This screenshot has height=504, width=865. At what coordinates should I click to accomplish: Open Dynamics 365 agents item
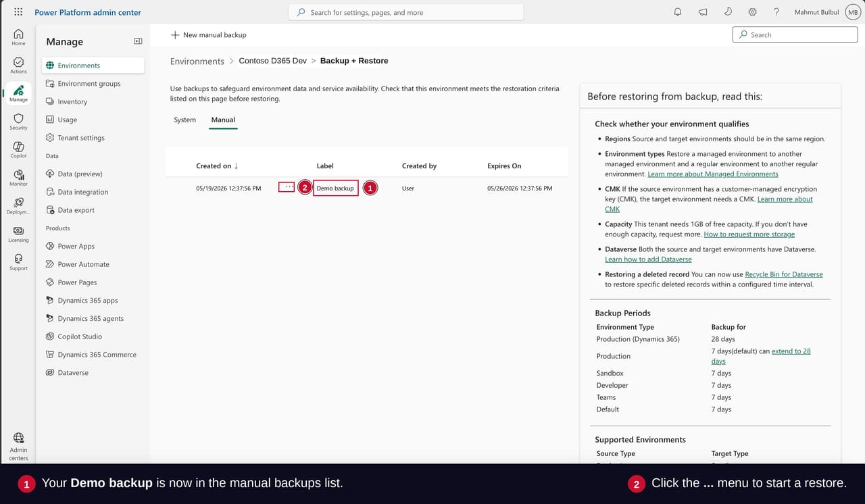93,318
